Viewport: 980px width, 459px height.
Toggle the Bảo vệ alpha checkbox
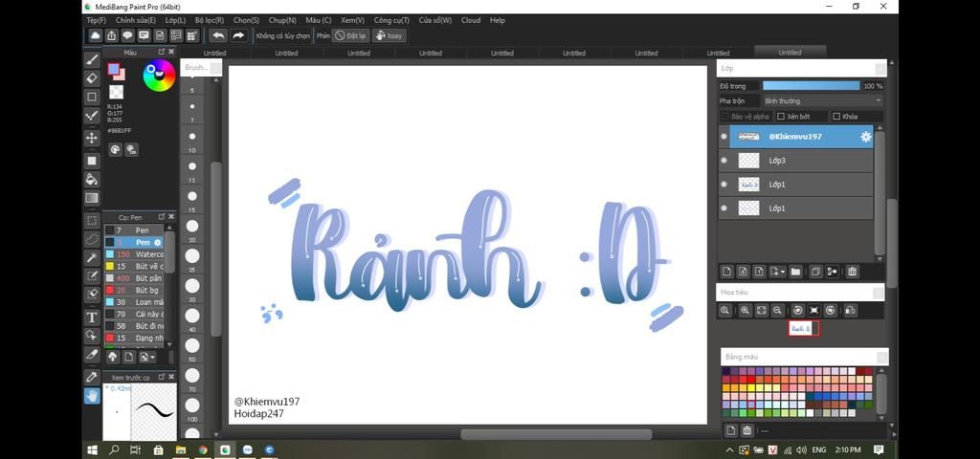pos(725,117)
